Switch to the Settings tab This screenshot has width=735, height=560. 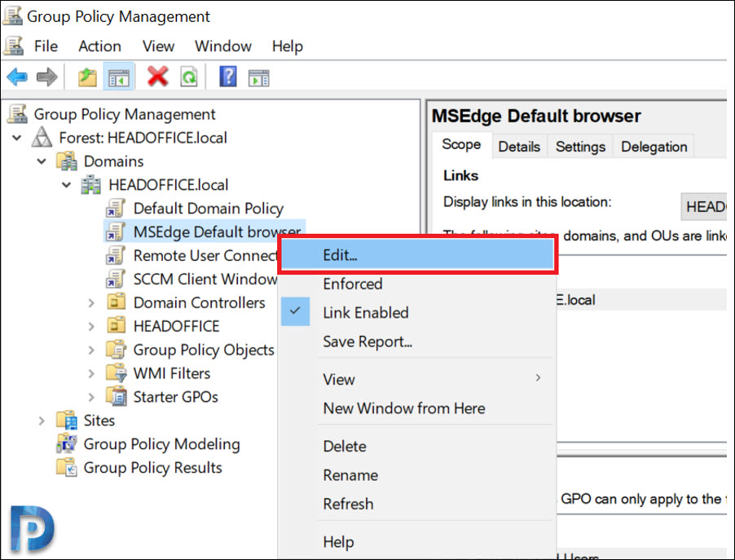pyautogui.click(x=580, y=147)
